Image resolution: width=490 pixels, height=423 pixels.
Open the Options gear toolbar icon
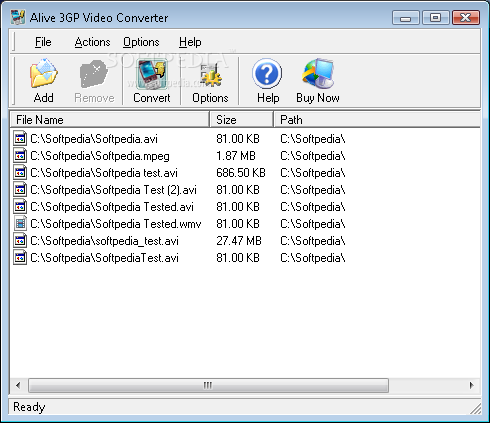click(x=210, y=75)
